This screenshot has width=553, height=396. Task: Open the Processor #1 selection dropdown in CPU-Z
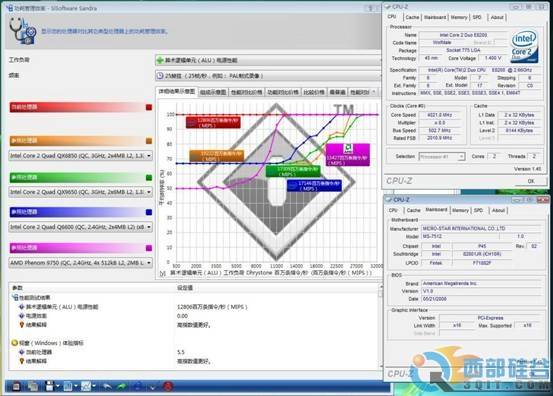(x=442, y=156)
